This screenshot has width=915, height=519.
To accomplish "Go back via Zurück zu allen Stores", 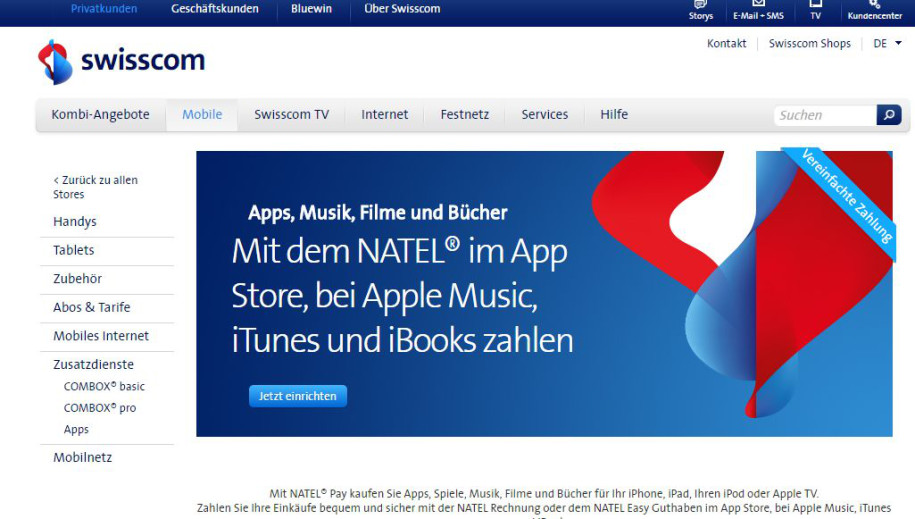I will (x=95, y=187).
